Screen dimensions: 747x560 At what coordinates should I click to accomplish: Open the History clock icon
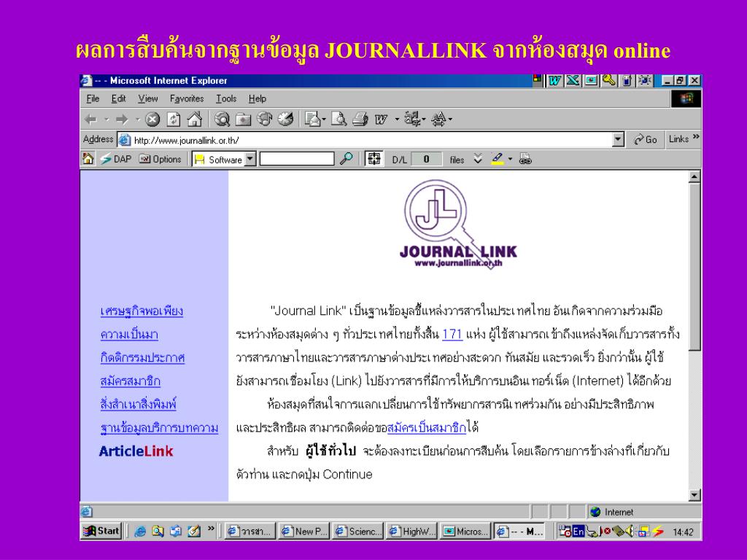(x=285, y=119)
